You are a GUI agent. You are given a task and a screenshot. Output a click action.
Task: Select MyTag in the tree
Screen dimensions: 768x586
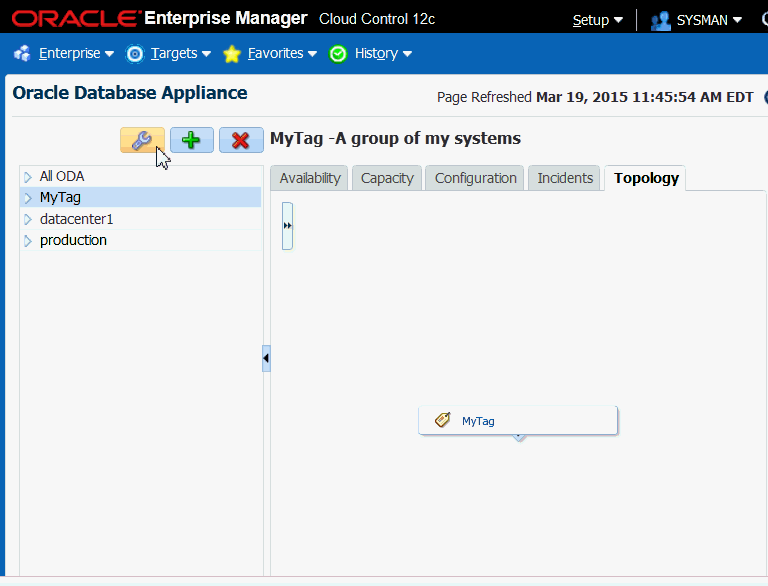click(x=60, y=197)
